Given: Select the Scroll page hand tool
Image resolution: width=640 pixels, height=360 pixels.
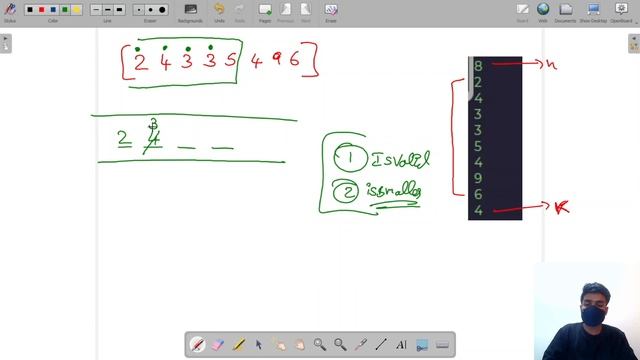Looking at the screenshot, I should click(300, 344).
